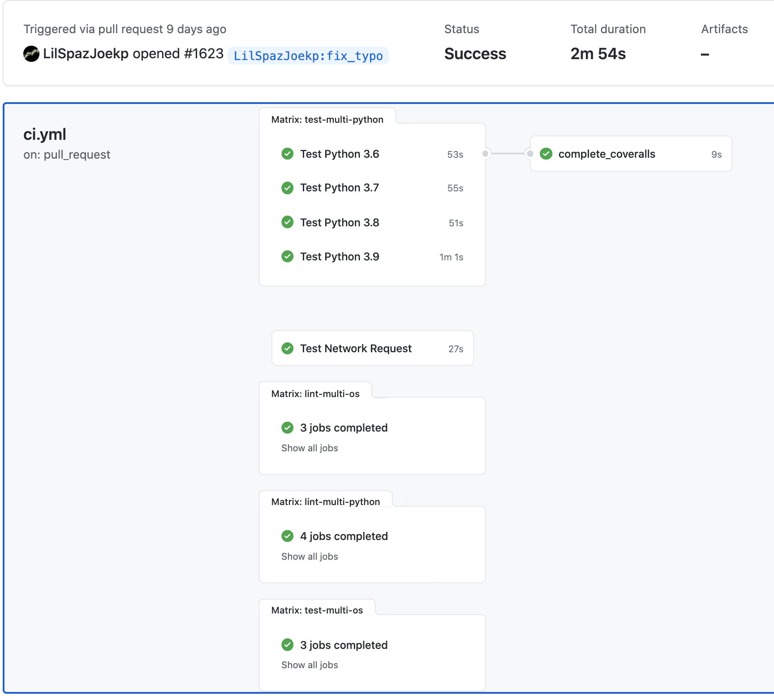Click the green check beside Test Python 3.9
Viewport: 774px width, 700px height.
[x=287, y=257]
